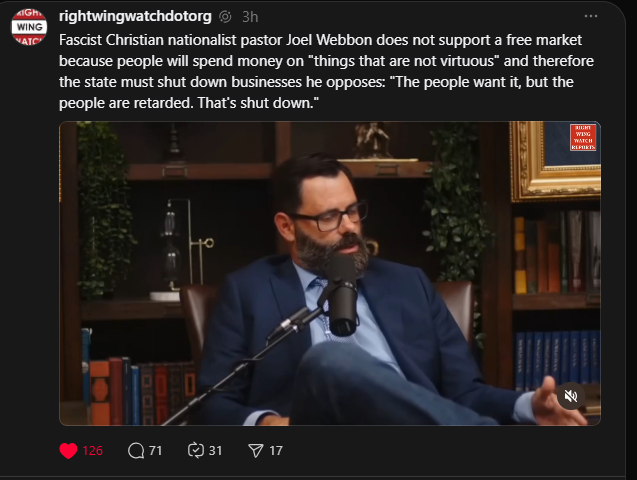Click the microphone in the video frame

(340, 295)
